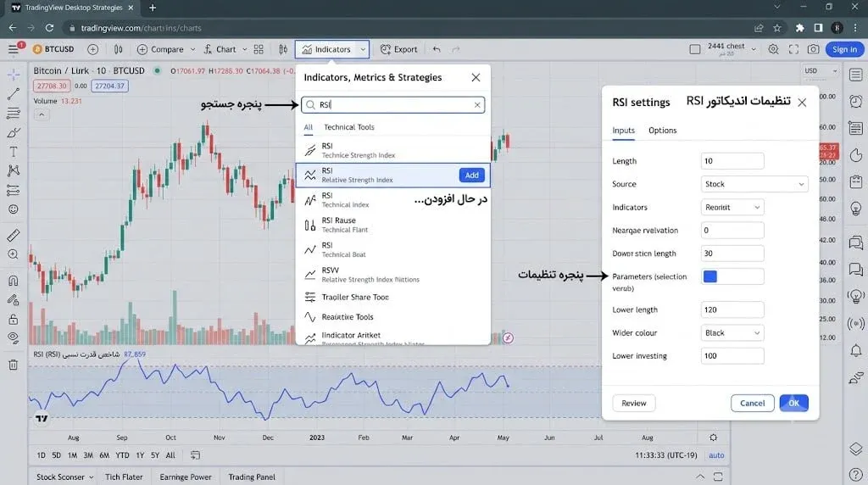Image resolution: width=868 pixels, height=485 pixels.
Task: Lock all drawing tools
Action: coord(14,320)
